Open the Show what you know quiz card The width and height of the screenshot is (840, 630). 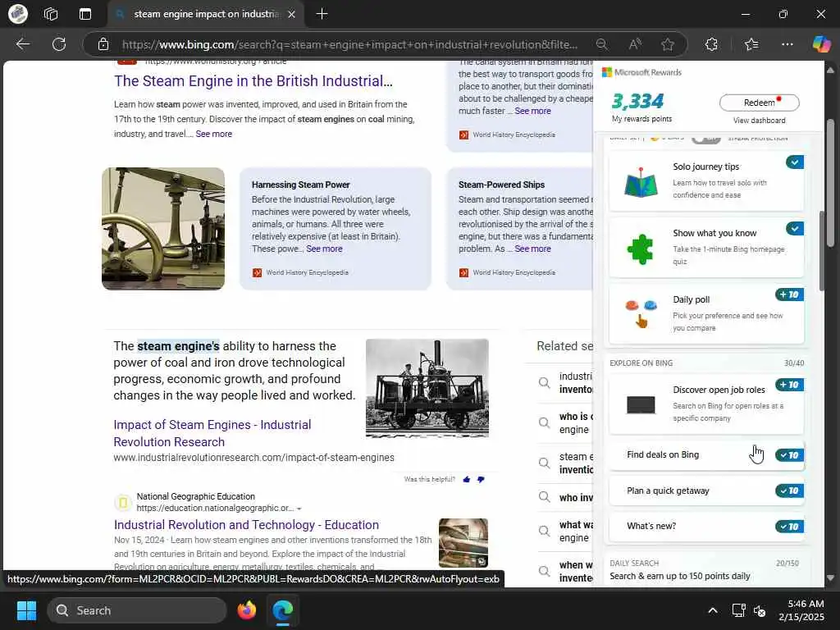[706, 248]
